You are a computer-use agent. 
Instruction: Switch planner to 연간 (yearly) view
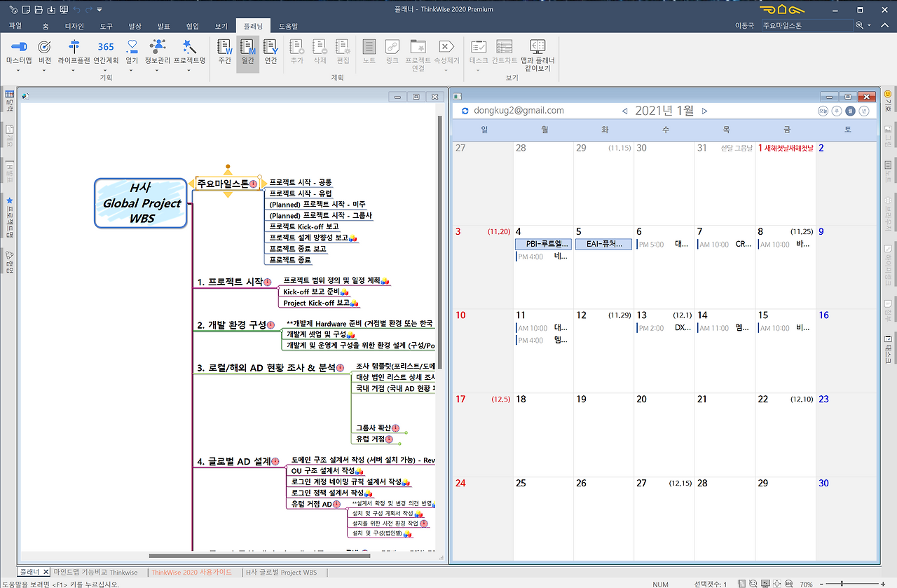(271, 51)
